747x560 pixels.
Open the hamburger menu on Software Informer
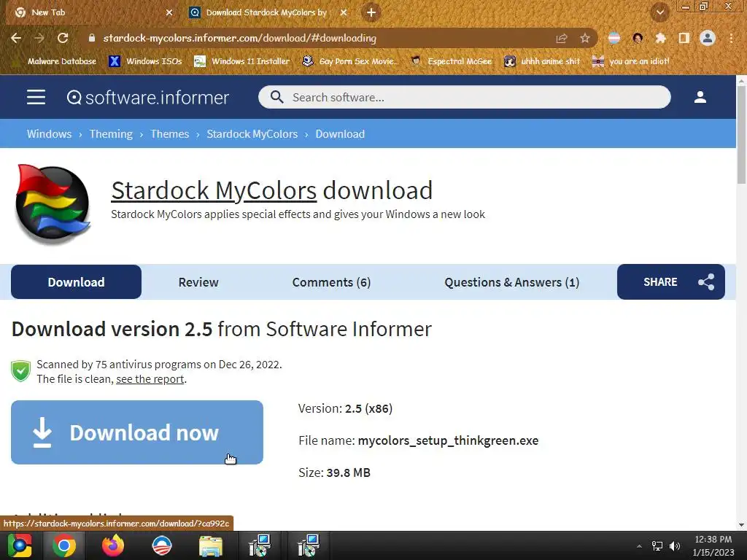pyautogui.click(x=36, y=97)
